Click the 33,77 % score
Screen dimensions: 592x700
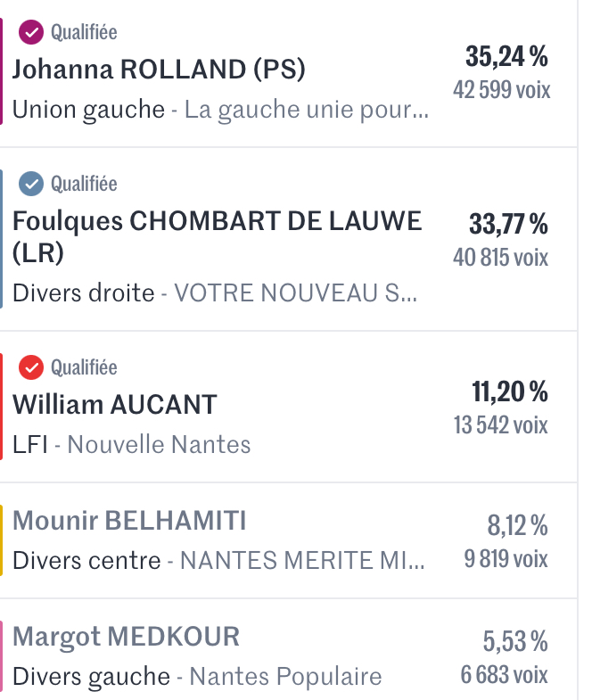(x=508, y=223)
